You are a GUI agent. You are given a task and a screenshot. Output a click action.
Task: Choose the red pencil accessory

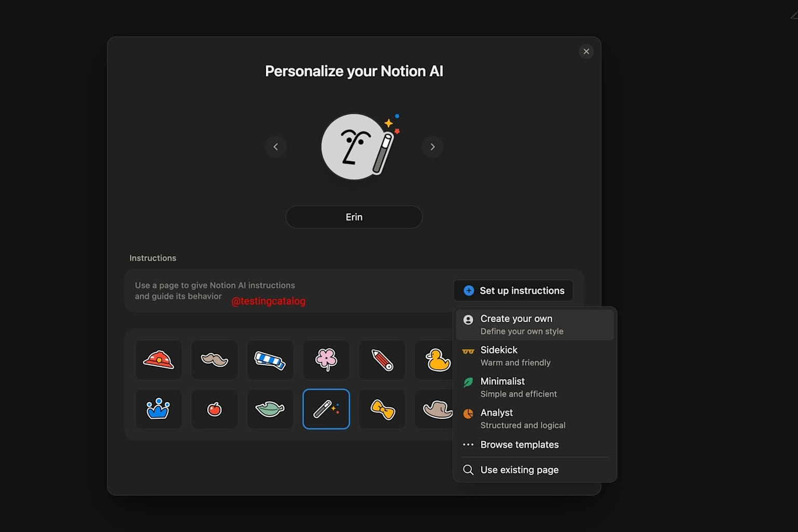pyautogui.click(x=382, y=360)
